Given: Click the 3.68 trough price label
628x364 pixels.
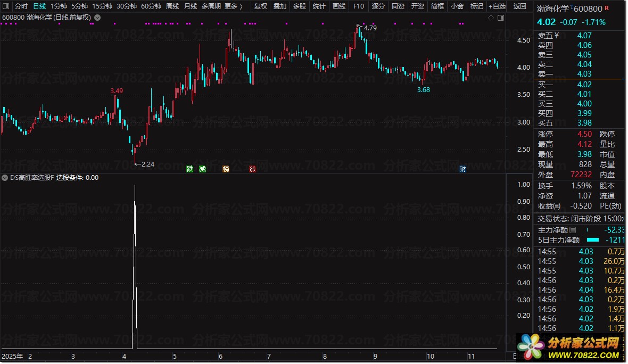Looking at the screenshot, I should pyautogui.click(x=423, y=90).
